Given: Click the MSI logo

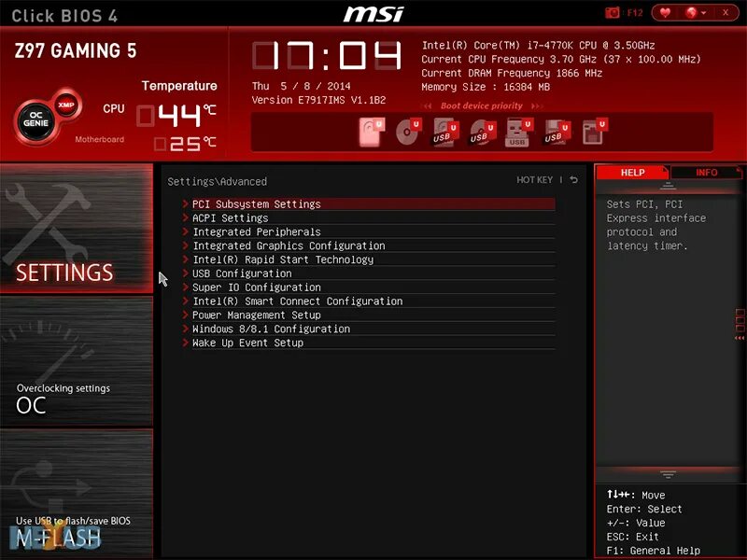Looking at the screenshot, I should 374,14.
